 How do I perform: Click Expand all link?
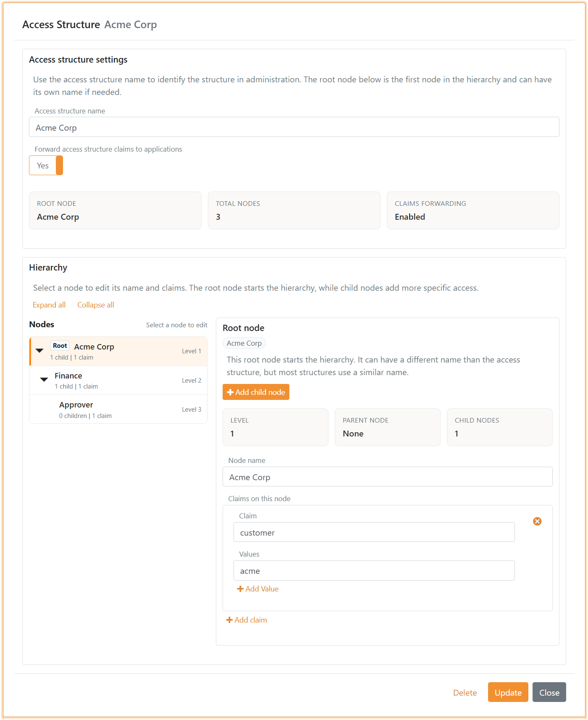(x=49, y=305)
